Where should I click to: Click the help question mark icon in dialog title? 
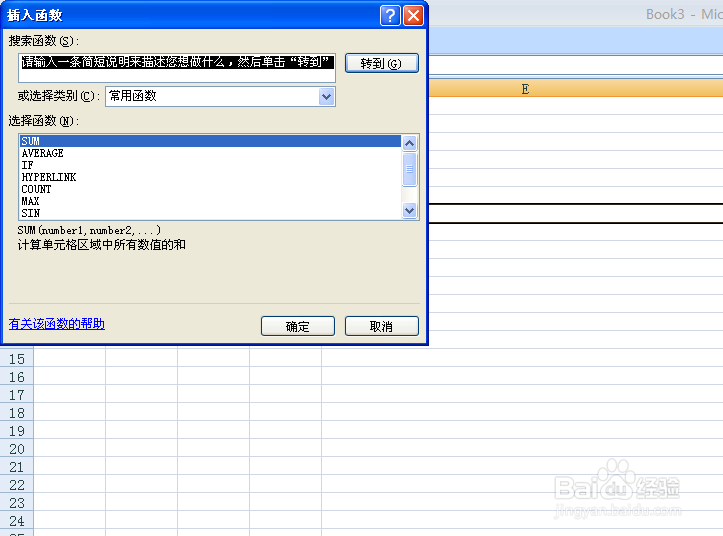[x=390, y=15]
